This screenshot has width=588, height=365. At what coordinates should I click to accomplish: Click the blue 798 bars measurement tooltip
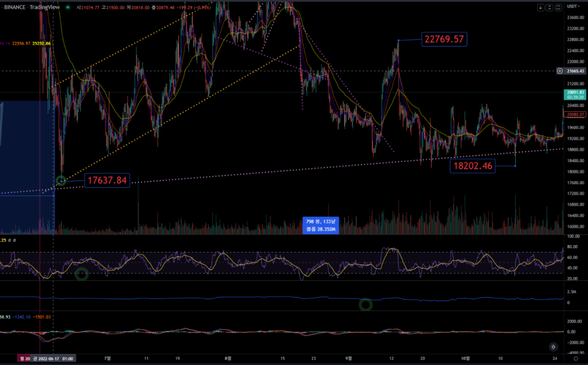pos(320,225)
